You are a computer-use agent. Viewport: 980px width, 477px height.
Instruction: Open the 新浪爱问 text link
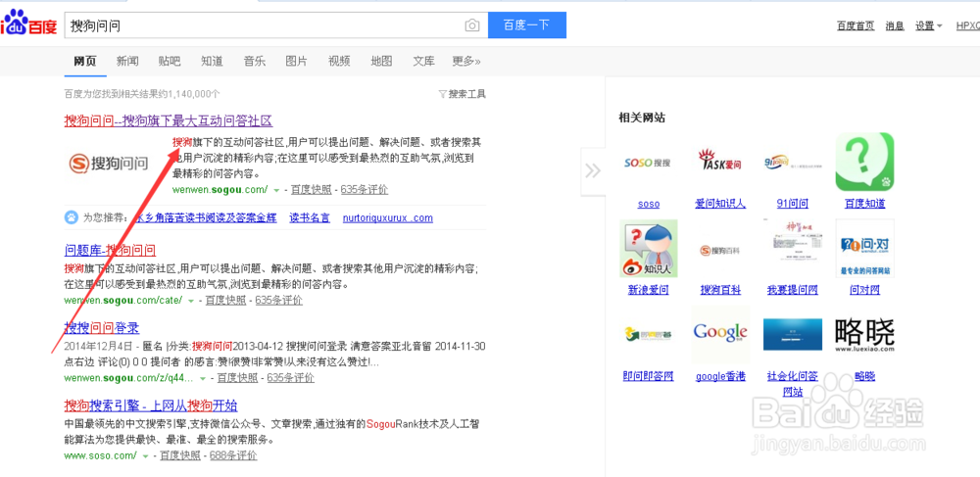point(648,290)
